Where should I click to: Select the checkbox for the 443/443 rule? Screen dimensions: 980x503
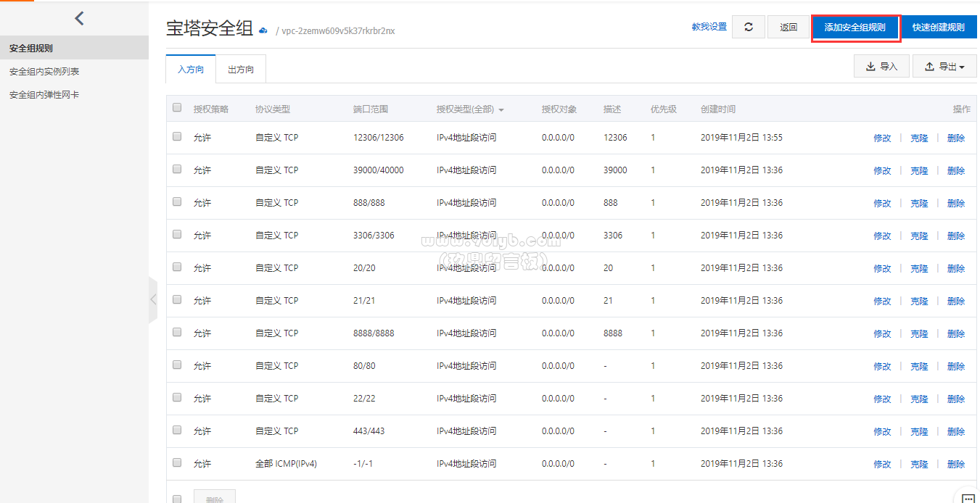click(x=177, y=430)
